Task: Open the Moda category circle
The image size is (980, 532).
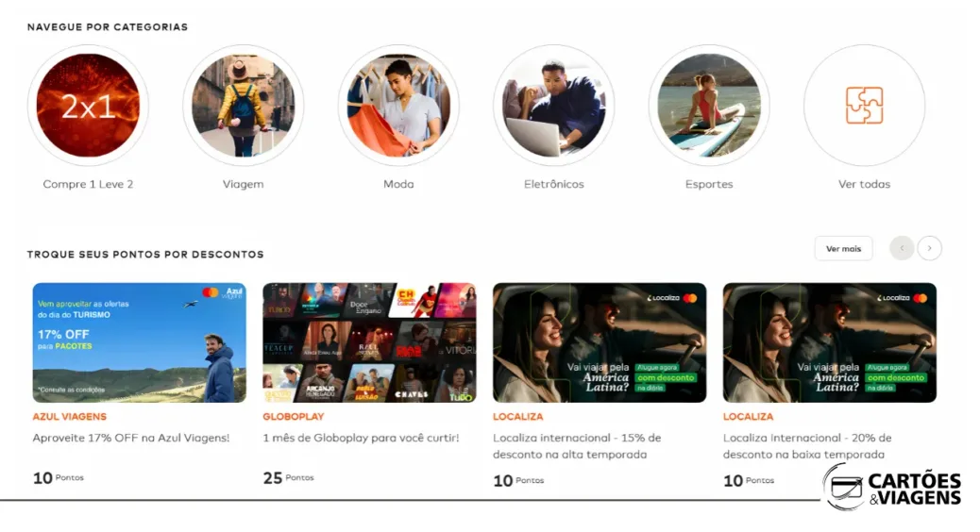Action: [x=398, y=105]
